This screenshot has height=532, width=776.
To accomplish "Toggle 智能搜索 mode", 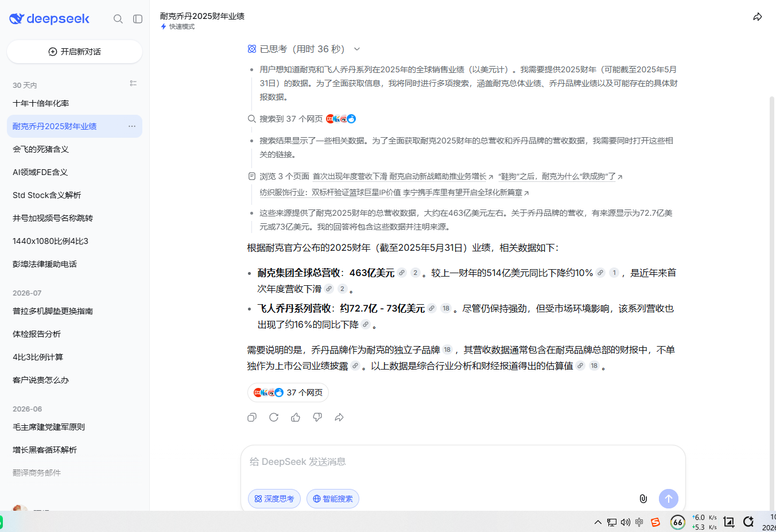I will 333,499.
